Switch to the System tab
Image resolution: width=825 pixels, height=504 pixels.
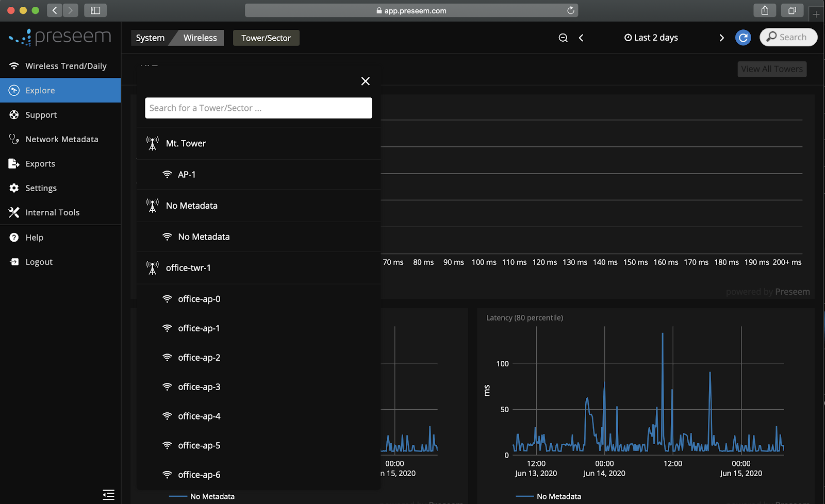point(150,38)
